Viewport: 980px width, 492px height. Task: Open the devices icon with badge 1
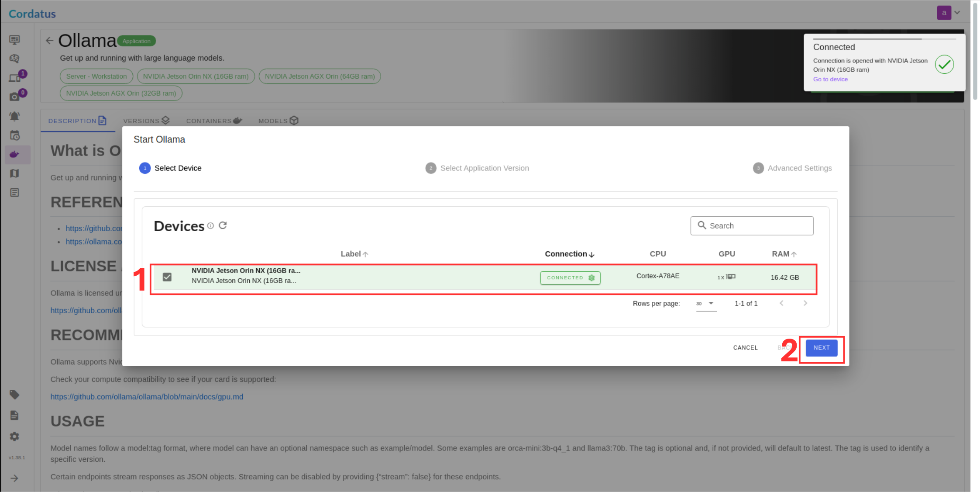[15, 77]
